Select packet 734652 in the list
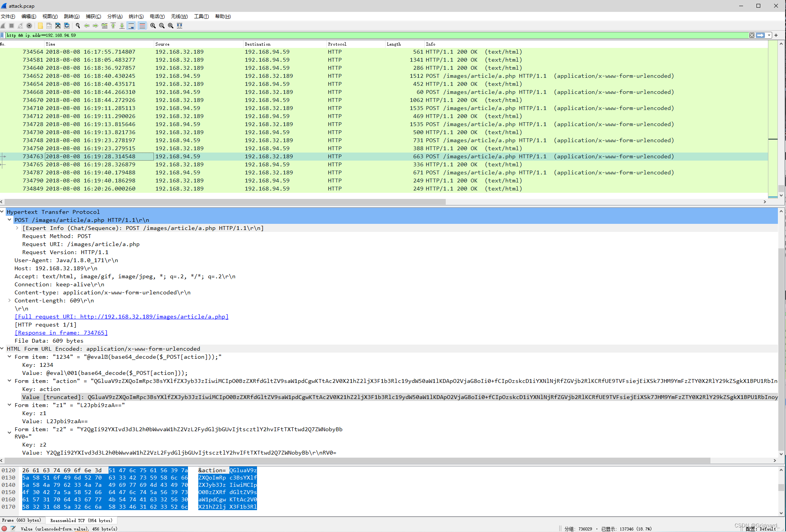This screenshot has height=532, width=786. pyautogui.click(x=384, y=76)
